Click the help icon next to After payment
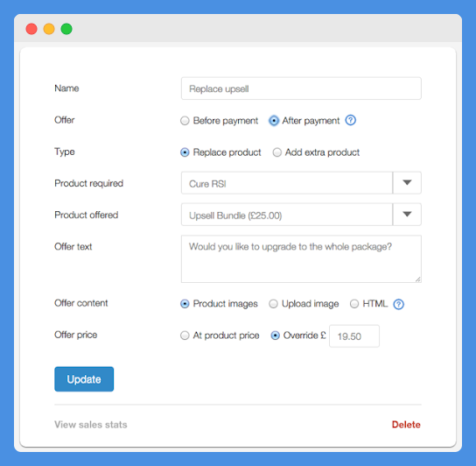 [350, 120]
